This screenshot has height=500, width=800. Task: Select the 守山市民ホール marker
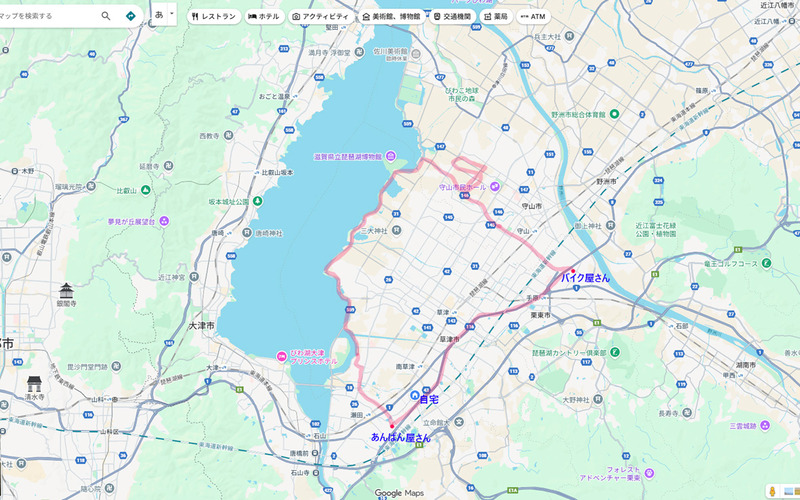(495, 187)
